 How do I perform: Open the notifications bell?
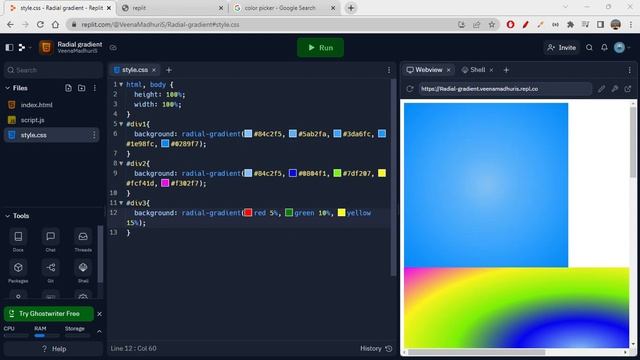pyautogui.click(x=604, y=48)
